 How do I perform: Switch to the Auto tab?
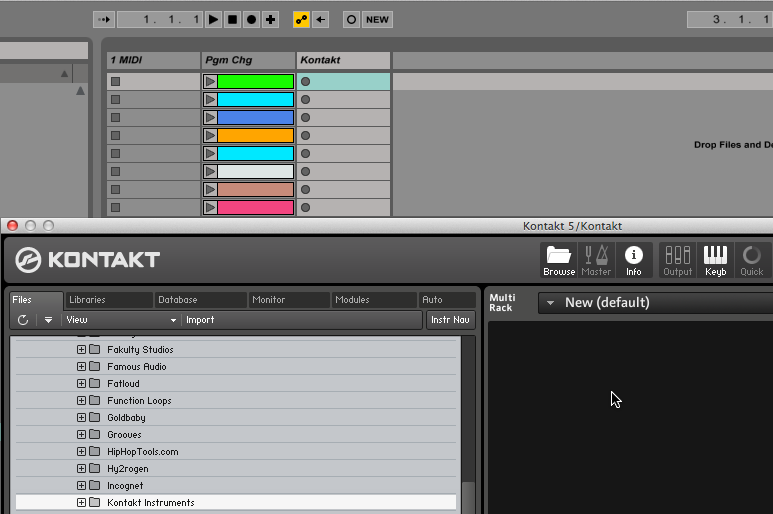pyautogui.click(x=447, y=300)
